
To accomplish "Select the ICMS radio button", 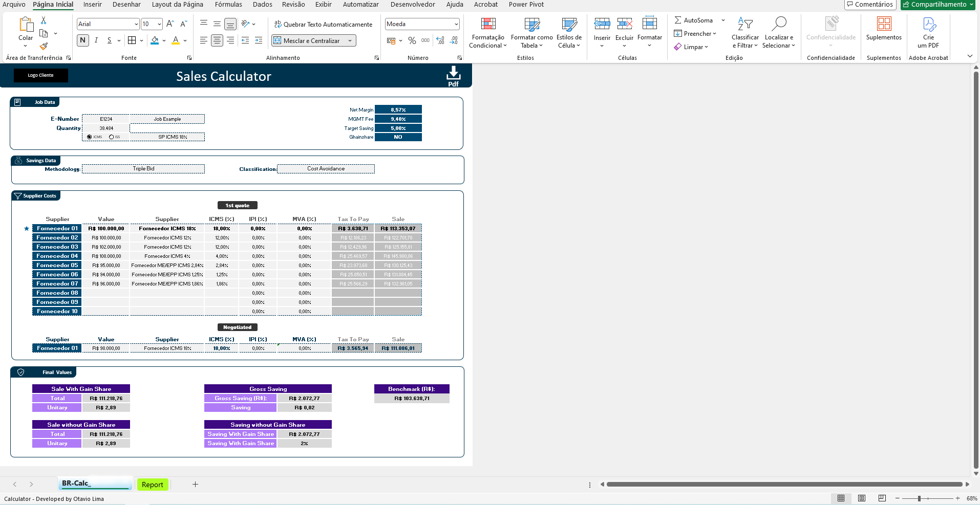I will point(90,137).
